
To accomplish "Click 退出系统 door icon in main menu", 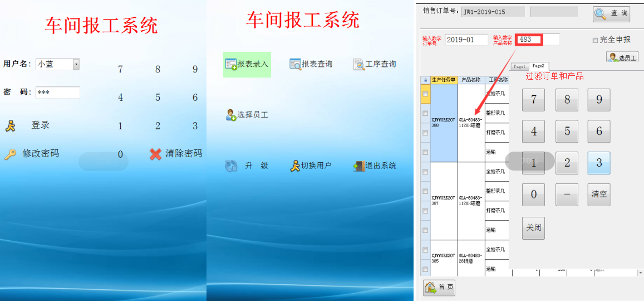I will click(x=375, y=166).
